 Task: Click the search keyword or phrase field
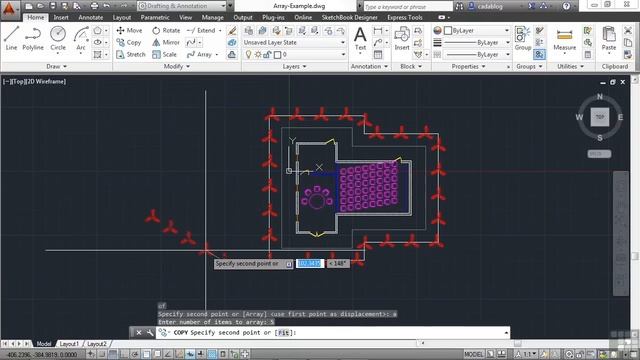(408, 7)
